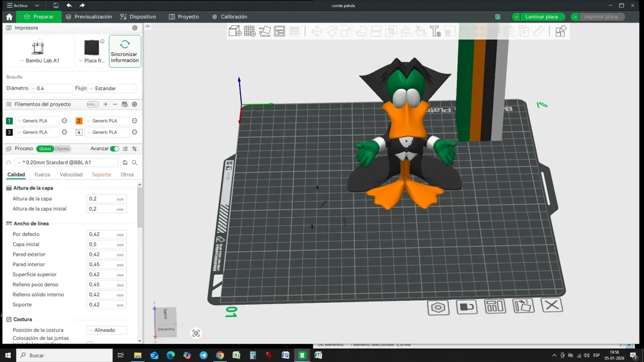The image size is (644, 362).
Task: Switch to the Dispositivo tab
Action: pyautogui.click(x=138, y=17)
